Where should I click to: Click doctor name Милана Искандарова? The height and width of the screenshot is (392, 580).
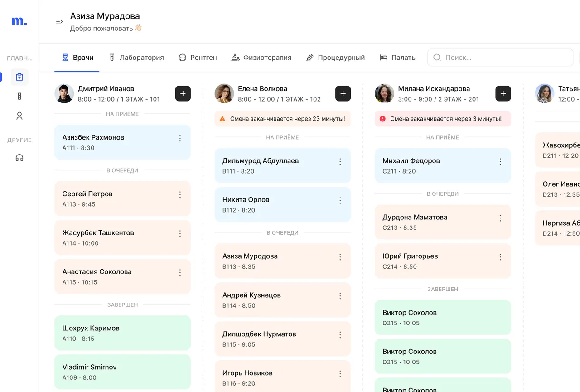[434, 89]
